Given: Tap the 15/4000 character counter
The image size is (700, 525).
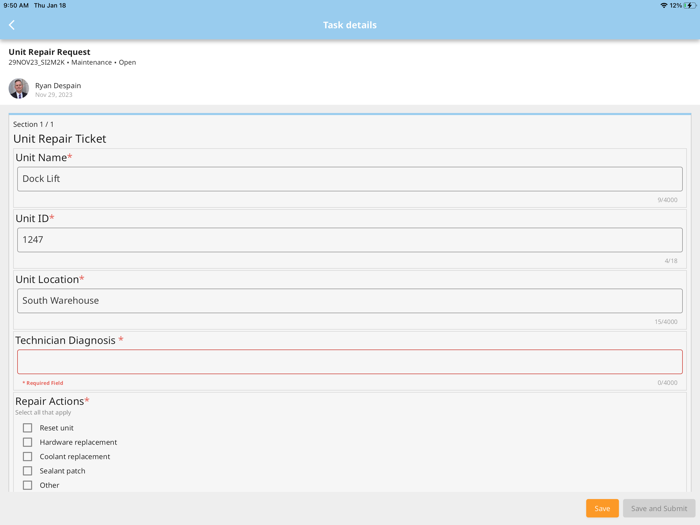Looking at the screenshot, I should point(666,321).
